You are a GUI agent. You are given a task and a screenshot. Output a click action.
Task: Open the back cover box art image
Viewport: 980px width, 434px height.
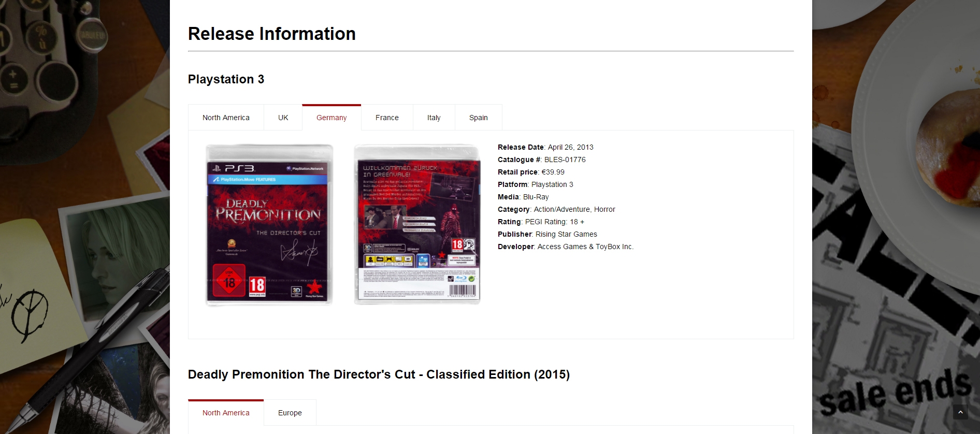point(417,225)
